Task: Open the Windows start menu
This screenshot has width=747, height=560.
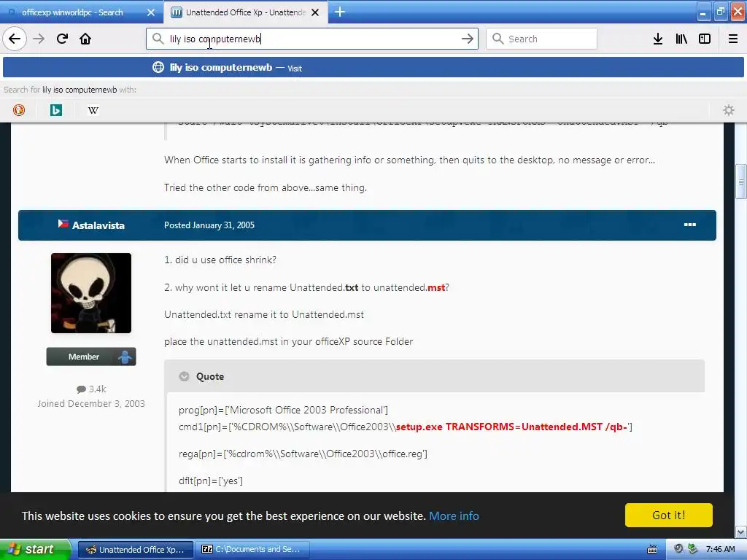Action: click(x=35, y=550)
